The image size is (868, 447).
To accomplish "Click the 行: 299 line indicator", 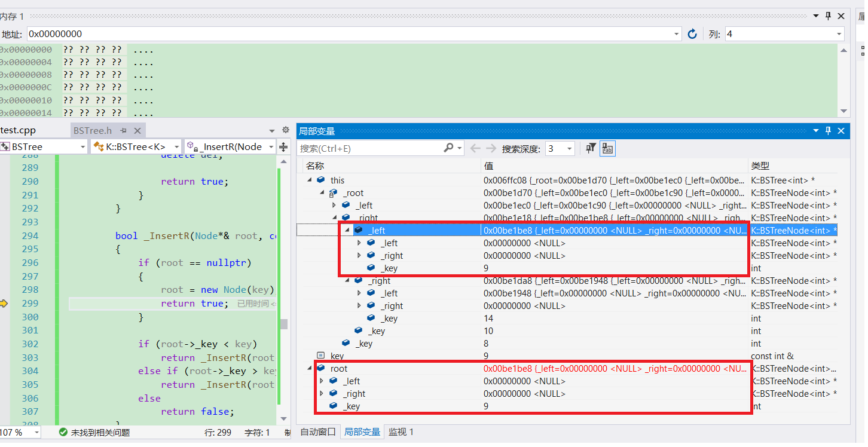I will tap(218, 432).
